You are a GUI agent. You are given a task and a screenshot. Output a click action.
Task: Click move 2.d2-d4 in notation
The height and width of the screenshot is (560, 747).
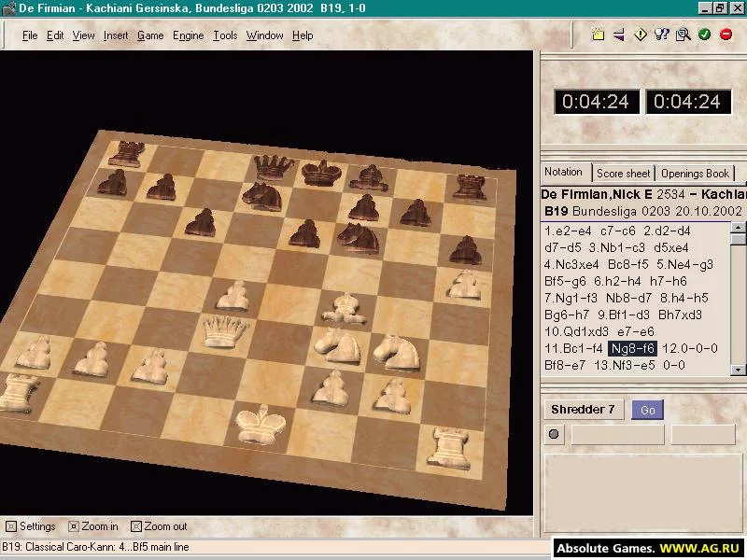pyautogui.click(x=667, y=231)
